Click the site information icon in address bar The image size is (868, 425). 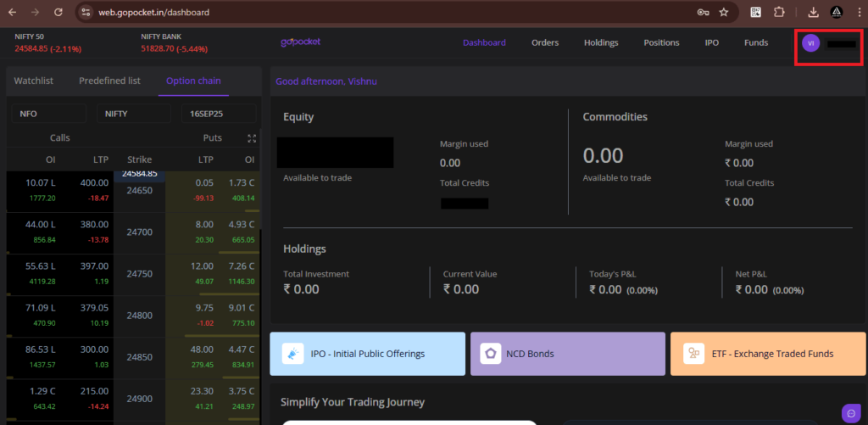point(85,13)
